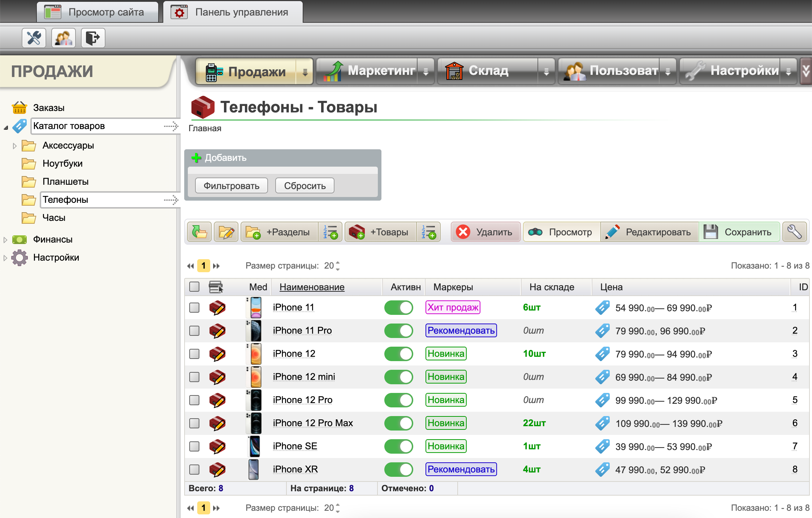This screenshot has height=518, width=812.
Task: Expand the Аксессуары folder tree node
Action: (14, 146)
